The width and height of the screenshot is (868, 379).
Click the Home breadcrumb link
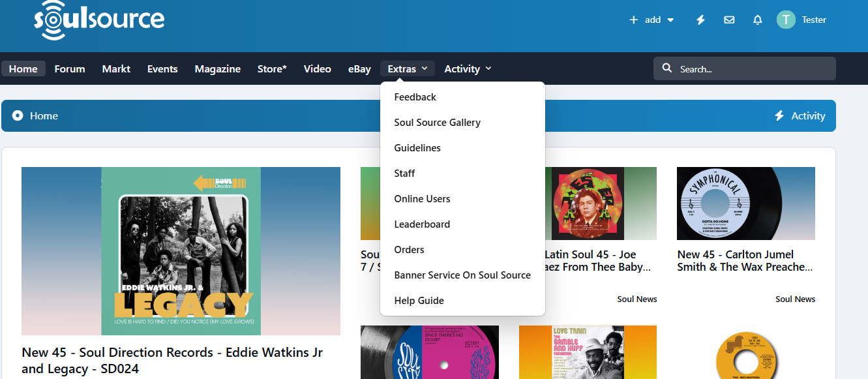(44, 116)
